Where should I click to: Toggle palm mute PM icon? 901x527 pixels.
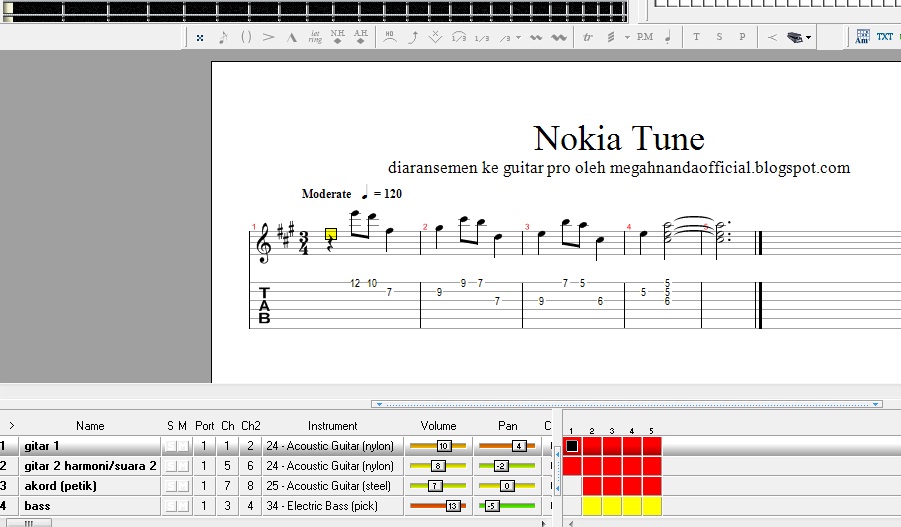tap(645, 37)
